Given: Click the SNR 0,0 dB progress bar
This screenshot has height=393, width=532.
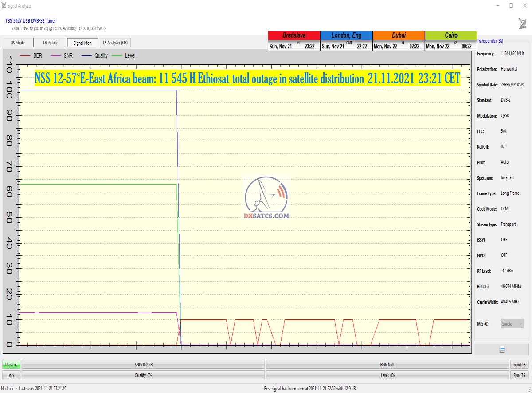Looking at the screenshot, I should point(143,365).
